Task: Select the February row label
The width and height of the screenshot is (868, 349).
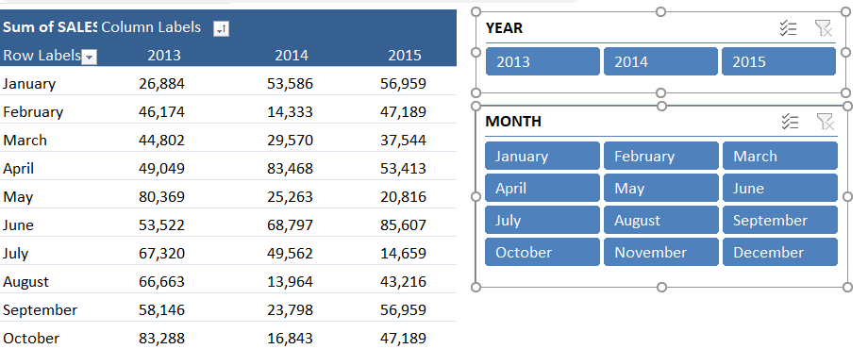Action: (33, 112)
